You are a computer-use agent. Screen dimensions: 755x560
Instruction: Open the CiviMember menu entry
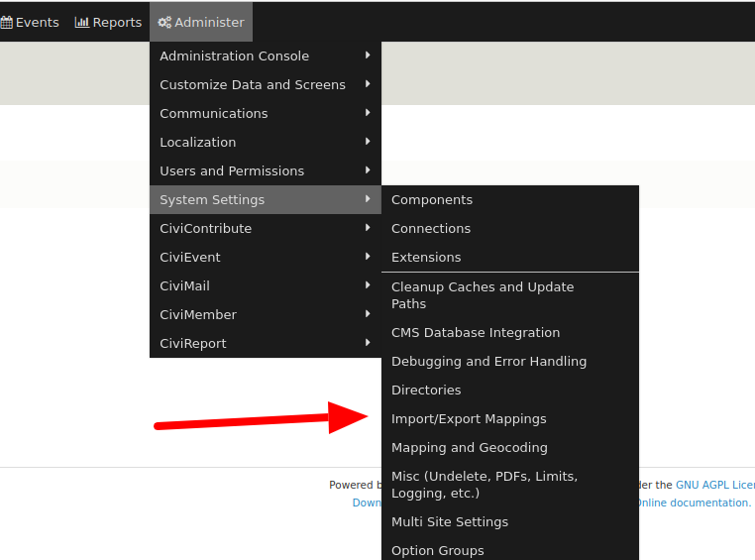point(266,315)
